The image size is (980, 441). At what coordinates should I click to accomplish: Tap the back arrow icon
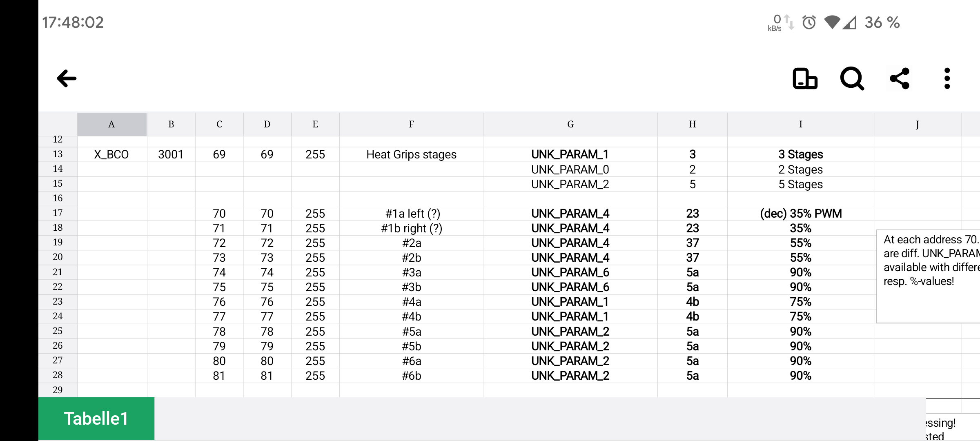67,78
